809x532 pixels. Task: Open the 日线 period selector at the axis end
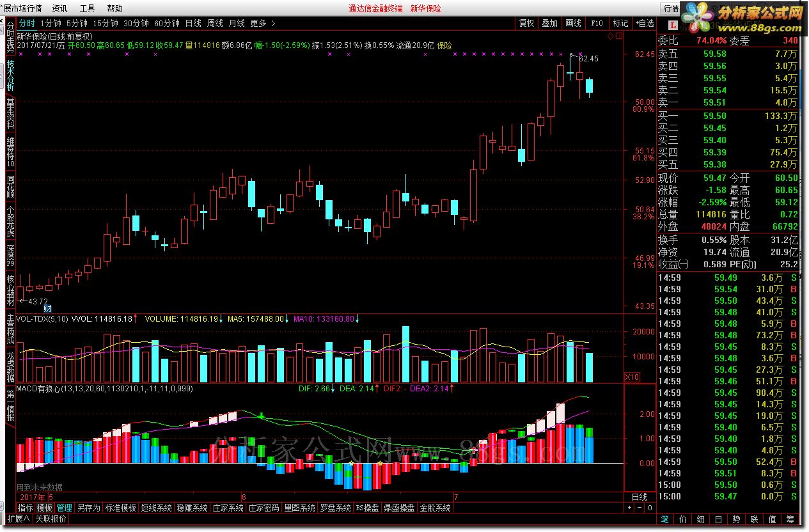[x=639, y=497]
